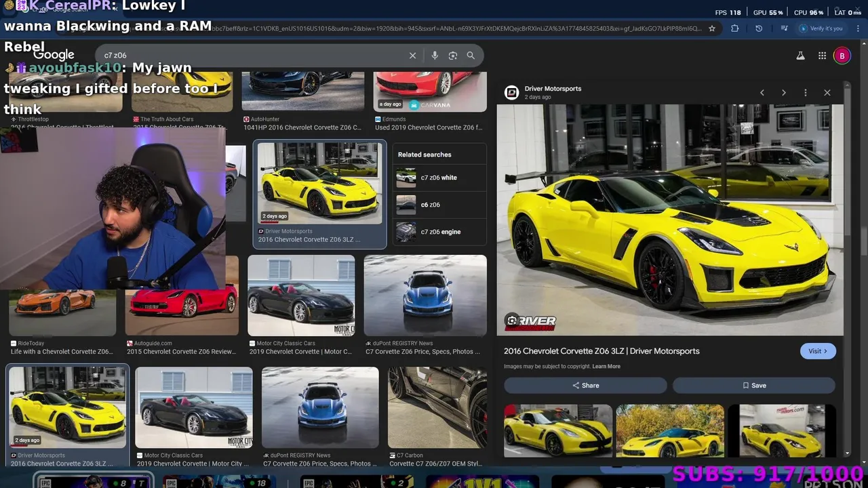Focus the c7 z06 search field

point(251,56)
